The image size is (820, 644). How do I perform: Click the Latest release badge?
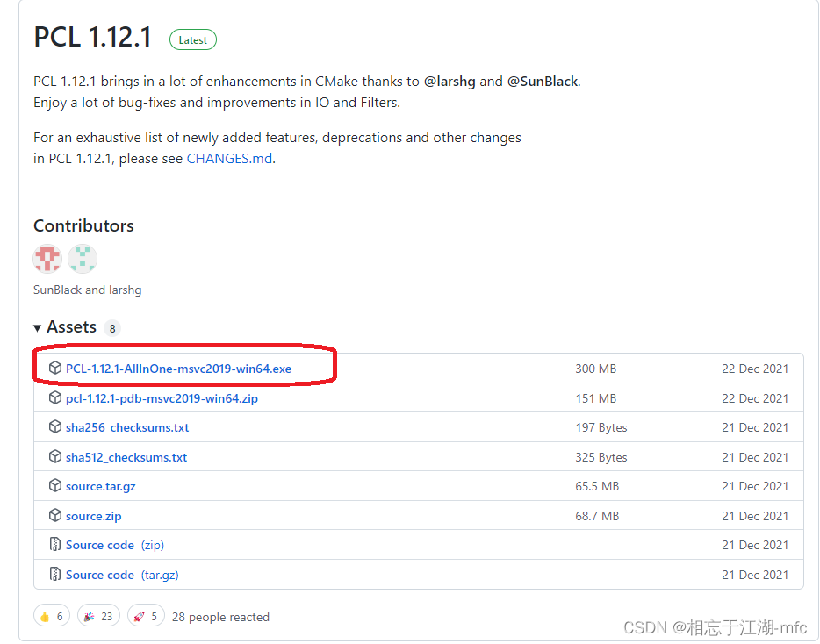(x=193, y=39)
